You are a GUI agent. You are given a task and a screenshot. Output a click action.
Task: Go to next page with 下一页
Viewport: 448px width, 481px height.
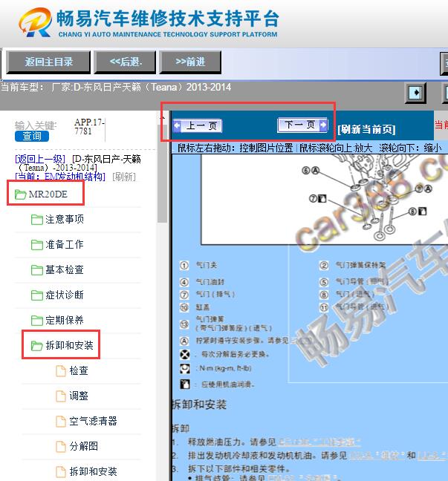[302, 125]
